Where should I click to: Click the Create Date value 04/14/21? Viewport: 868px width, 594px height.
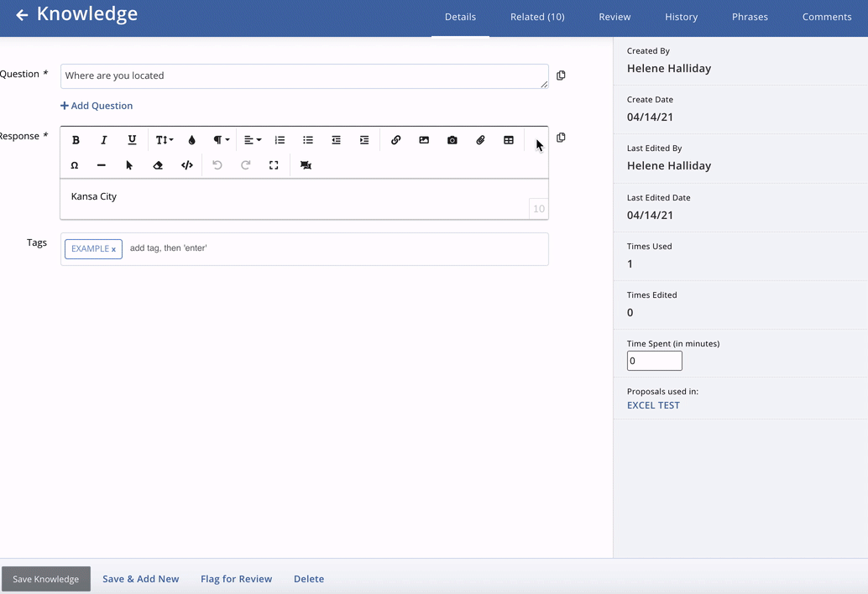(x=650, y=117)
